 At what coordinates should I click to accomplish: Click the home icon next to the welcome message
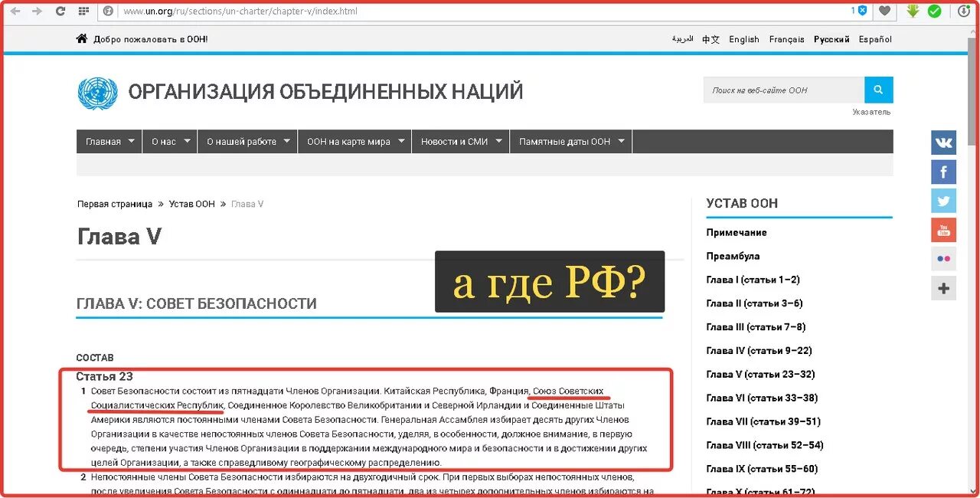tap(82, 38)
